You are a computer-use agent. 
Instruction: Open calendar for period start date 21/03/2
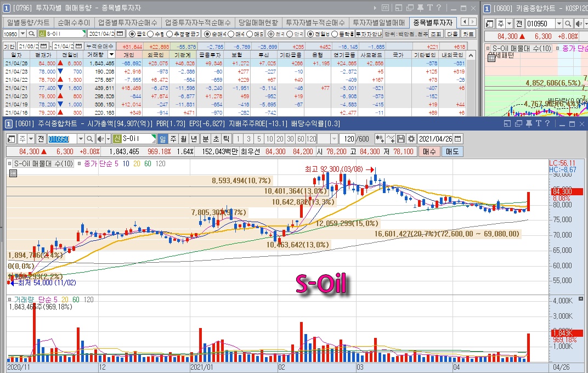(43, 46)
